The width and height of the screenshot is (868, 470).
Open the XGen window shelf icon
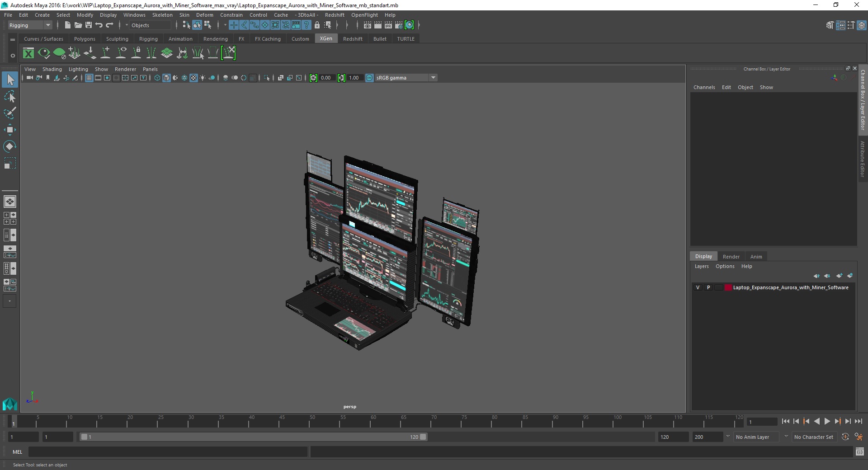pyautogui.click(x=28, y=53)
